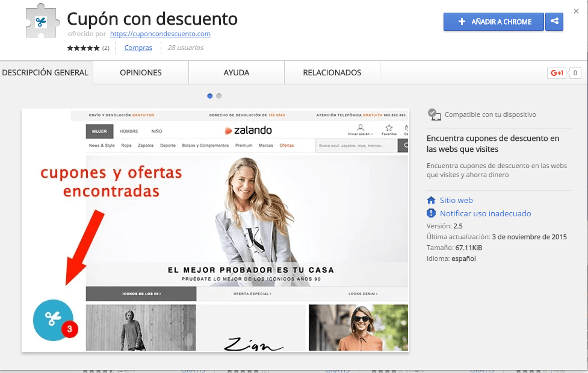Click the Zalando screenshot preview image
Viewport: 588px width, 373px height.
pos(215,230)
